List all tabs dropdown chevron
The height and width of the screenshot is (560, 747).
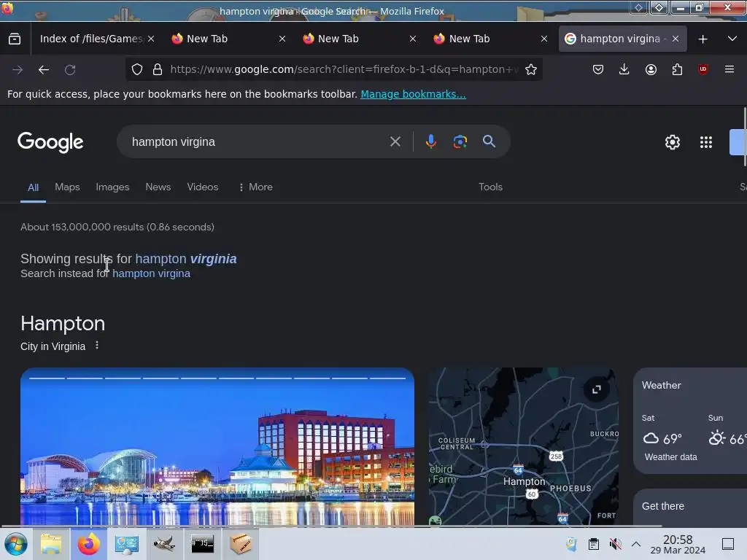coord(732,39)
